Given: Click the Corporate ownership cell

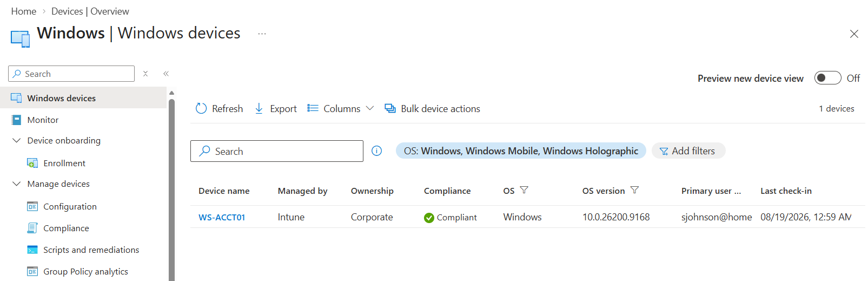Looking at the screenshot, I should pyautogui.click(x=372, y=217).
